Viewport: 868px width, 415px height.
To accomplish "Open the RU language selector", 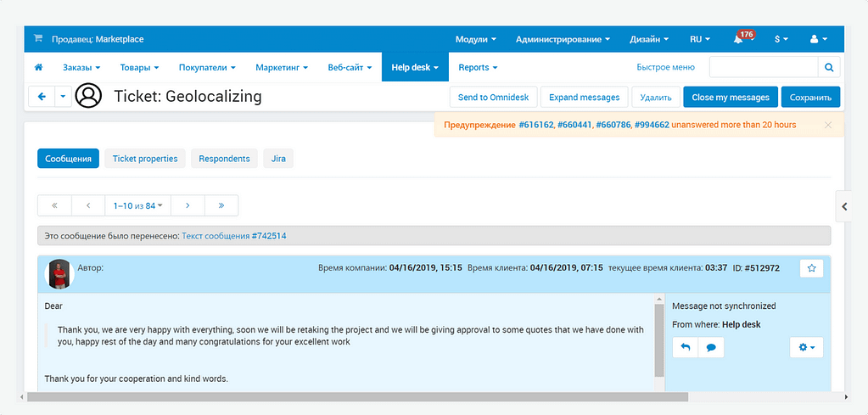I will coord(700,40).
